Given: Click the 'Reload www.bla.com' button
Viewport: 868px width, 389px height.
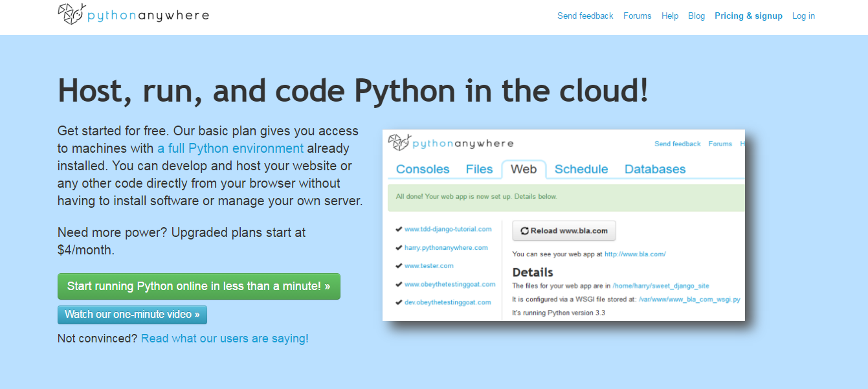Looking at the screenshot, I should 564,230.
